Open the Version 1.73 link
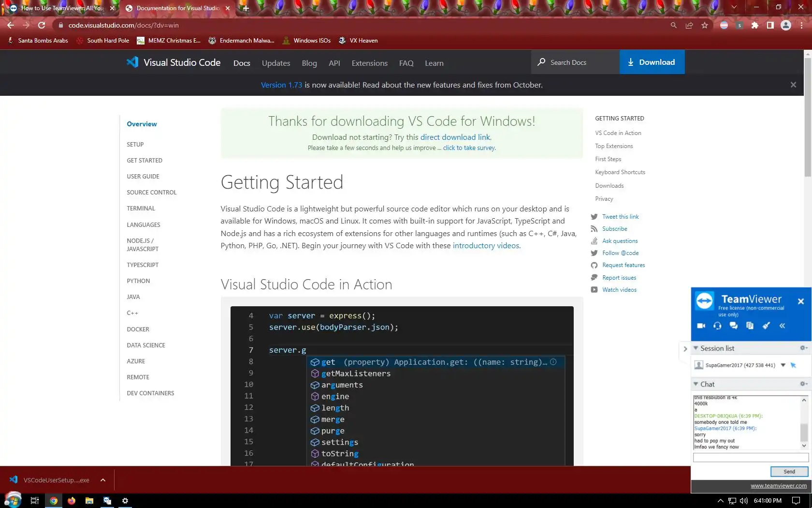This screenshot has height=508, width=812. click(x=281, y=85)
